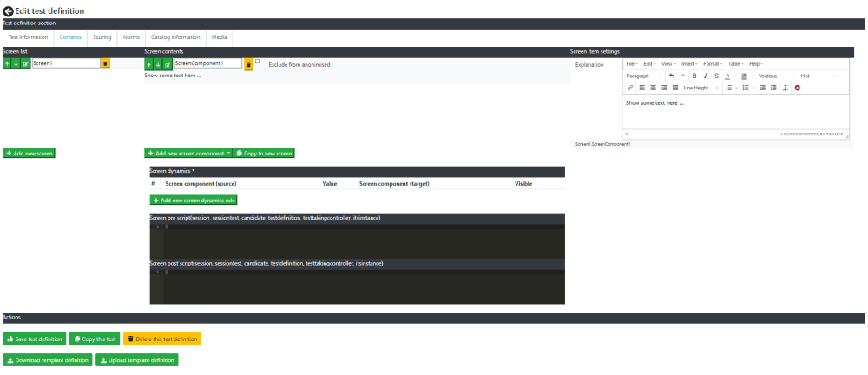Click the ScreenComponent1 name input field
The width and height of the screenshot is (868, 375).
[208, 63]
